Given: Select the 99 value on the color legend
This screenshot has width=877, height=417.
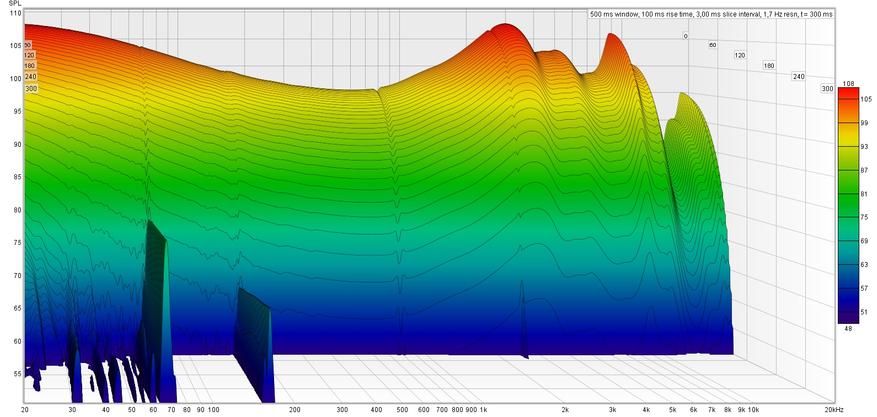Looking at the screenshot, I should point(864,122).
